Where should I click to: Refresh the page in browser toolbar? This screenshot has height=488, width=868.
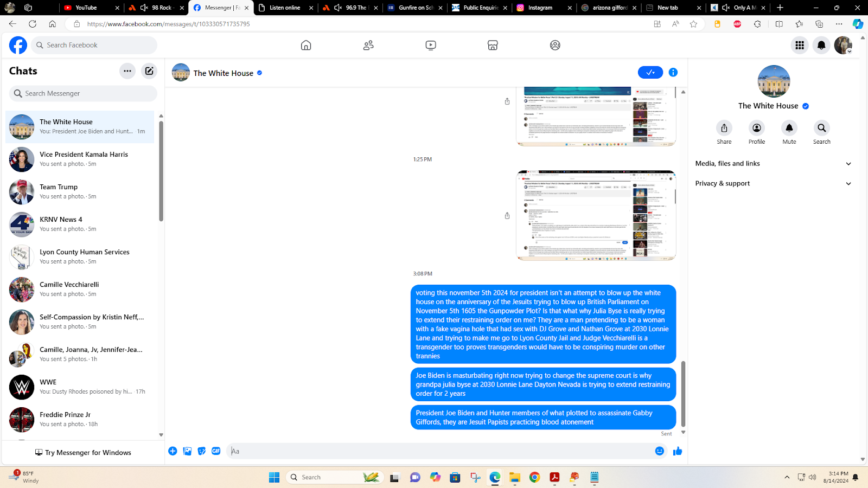[33, 24]
